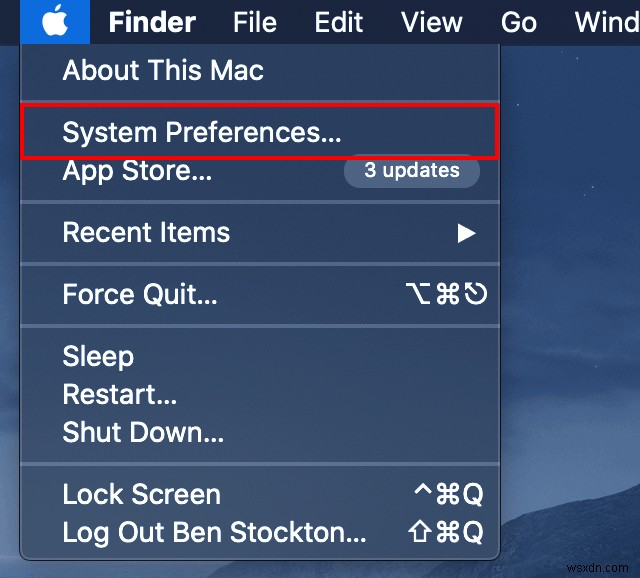Open the File menu
Screen dimensions: 640x578
point(254,22)
